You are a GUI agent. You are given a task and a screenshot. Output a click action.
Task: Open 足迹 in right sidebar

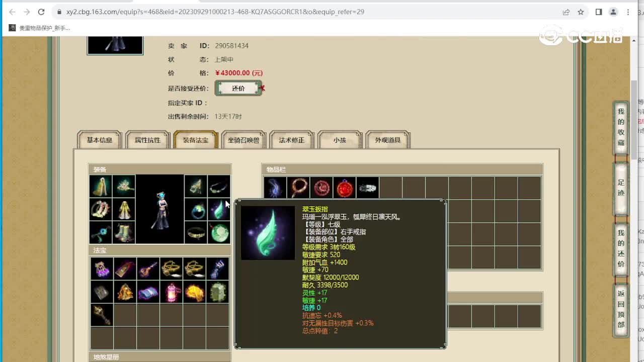point(621,188)
